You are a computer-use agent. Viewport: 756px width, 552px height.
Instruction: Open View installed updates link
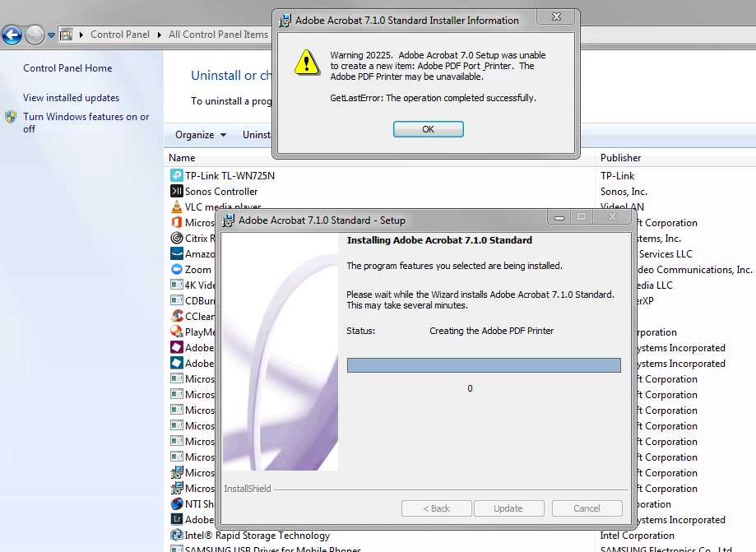tap(71, 98)
